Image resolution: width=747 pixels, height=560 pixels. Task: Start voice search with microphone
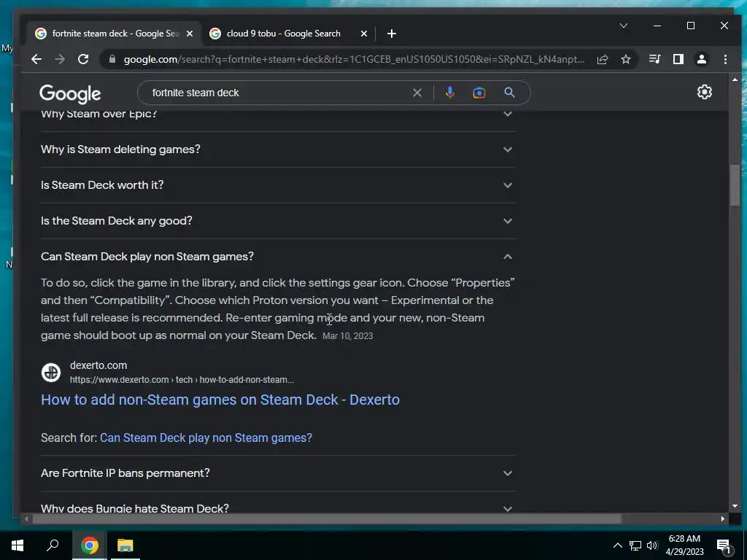point(449,93)
